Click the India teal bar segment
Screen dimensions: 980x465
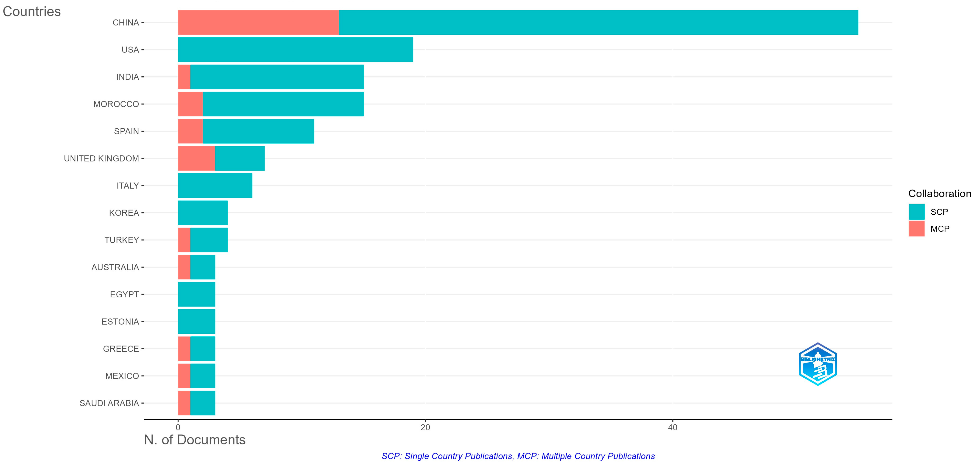click(x=276, y=77)
